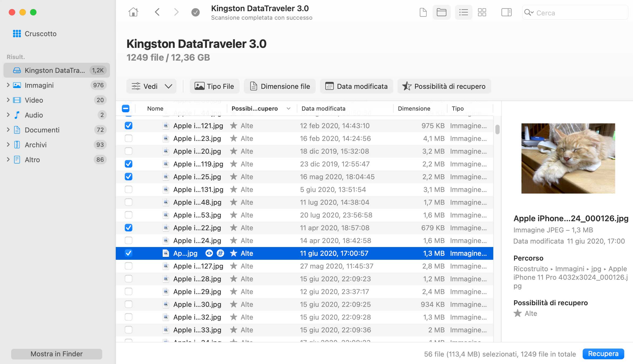Expand the Audio tree chevron
Screen dimensions: 633x364
pyautogui.click(x=8, y=115)
